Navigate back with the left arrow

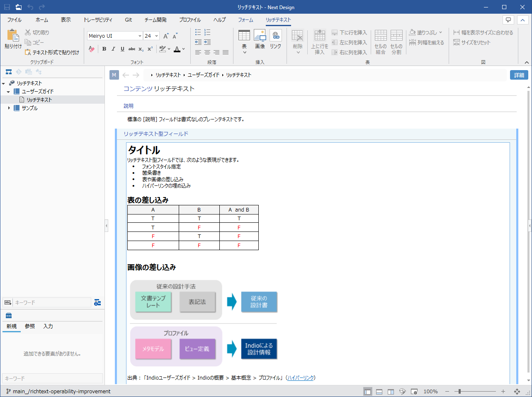(126, 75)
